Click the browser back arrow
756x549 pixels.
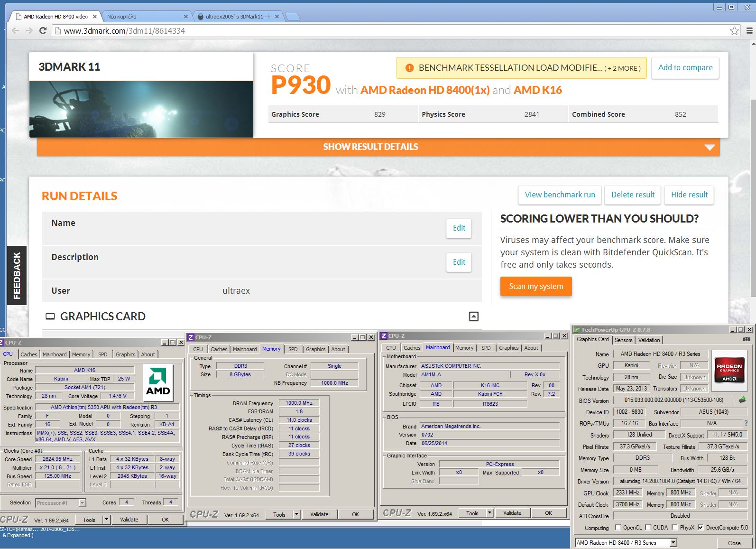(15, 30)
